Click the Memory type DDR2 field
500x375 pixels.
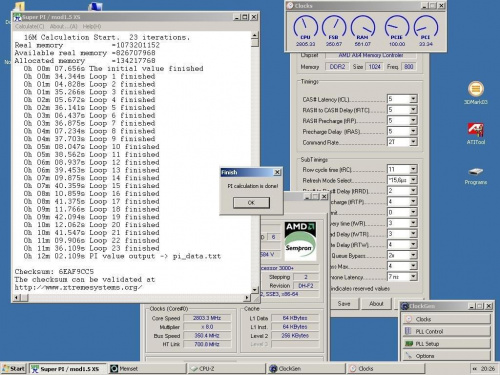coord(337,67)
